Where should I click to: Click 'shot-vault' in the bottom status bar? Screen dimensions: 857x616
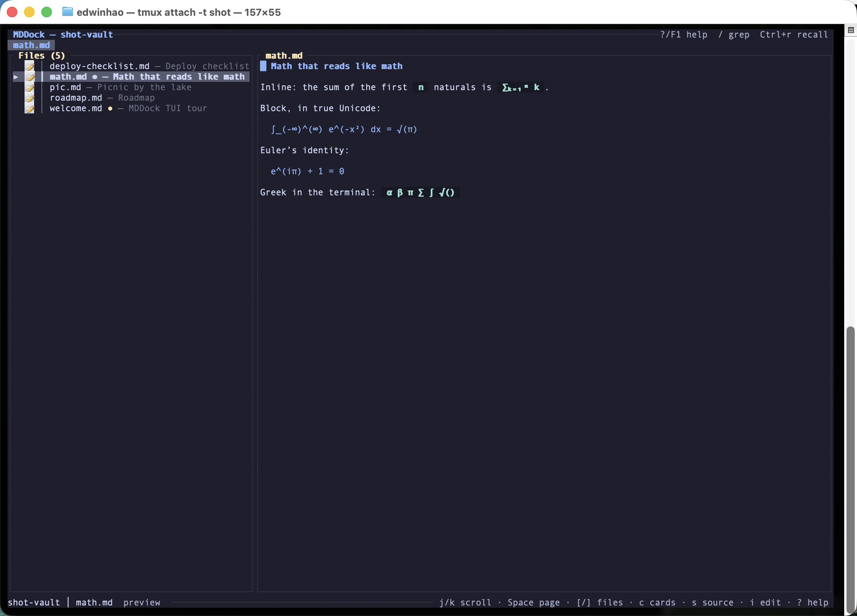[34, 602]
